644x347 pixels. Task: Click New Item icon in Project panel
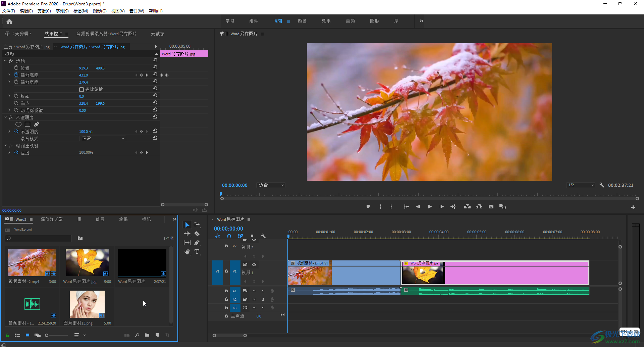pos(157,335)
